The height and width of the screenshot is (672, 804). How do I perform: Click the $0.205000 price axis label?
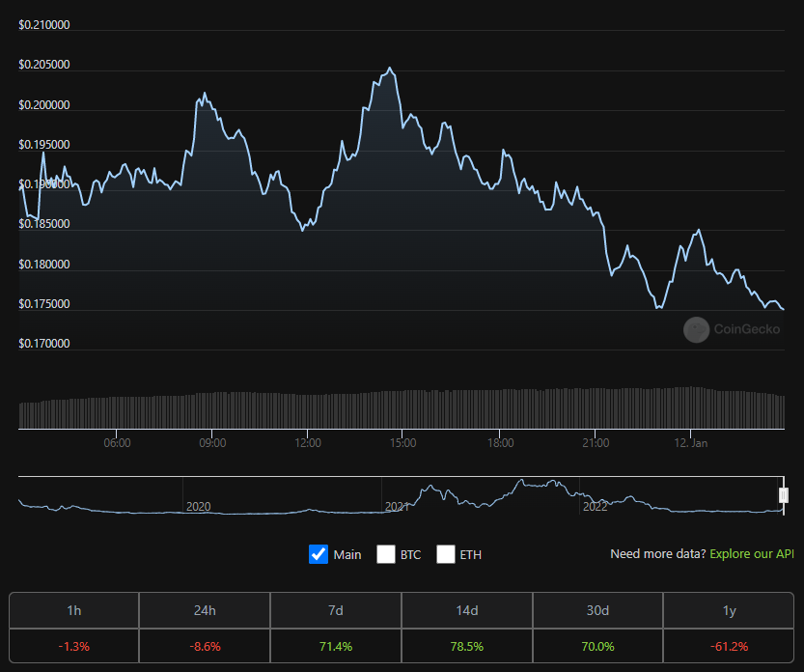click(x=44, y=65)
